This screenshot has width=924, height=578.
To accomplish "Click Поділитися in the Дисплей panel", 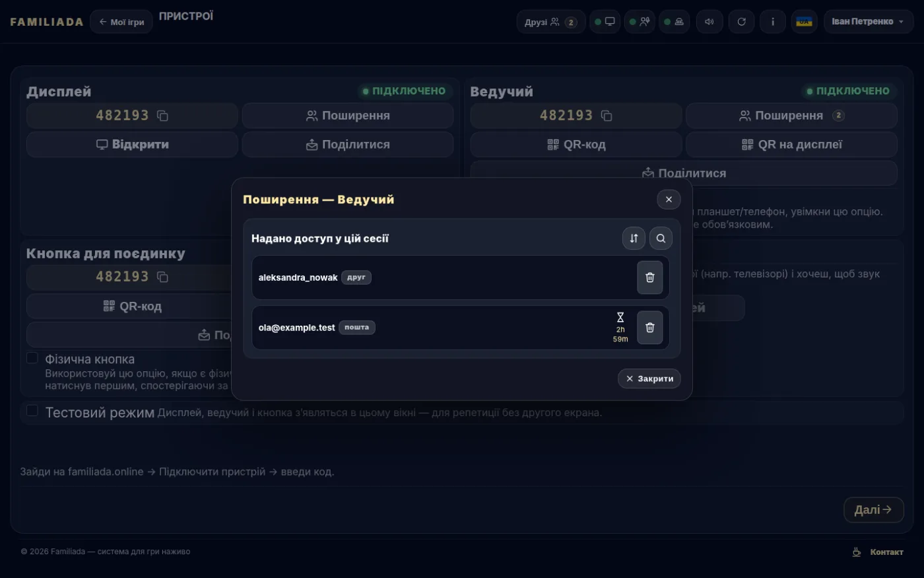I will click(x=348, y=145).
